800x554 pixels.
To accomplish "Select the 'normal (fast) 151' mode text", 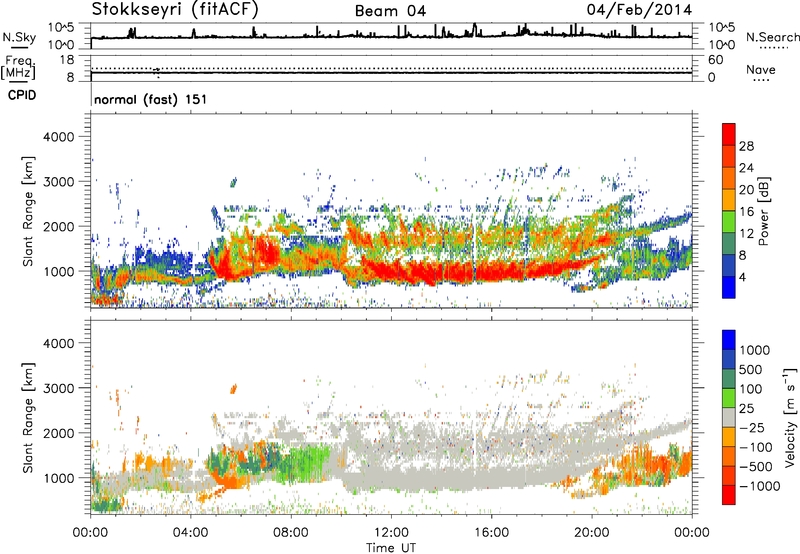I will [150, 100].
